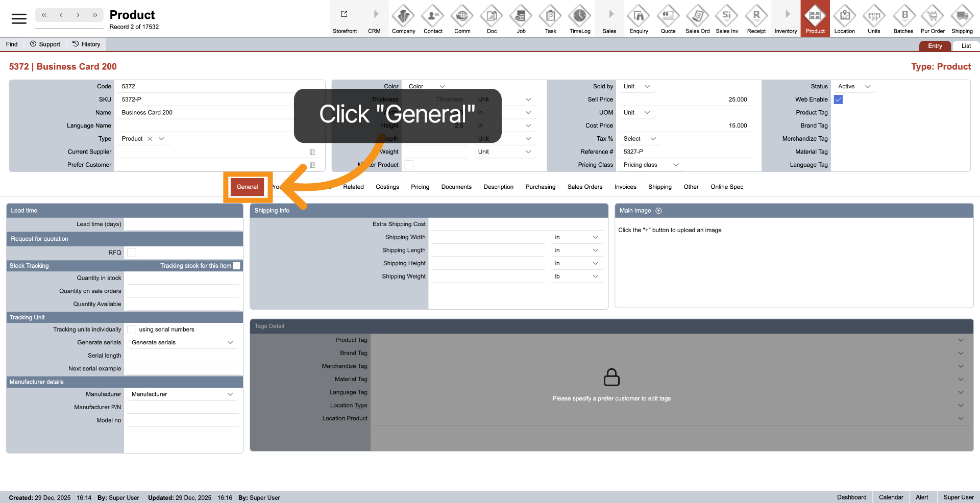Open the TimeLog clock icon
This screenshot has height=503, width=980.
(580, 17)
